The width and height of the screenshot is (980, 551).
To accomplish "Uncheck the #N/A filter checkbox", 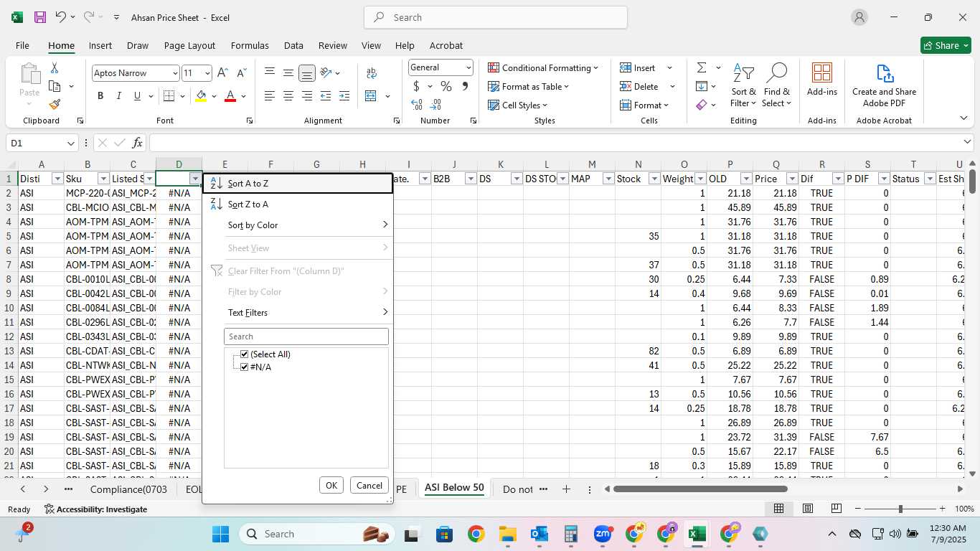I will [x=245, y=367].
